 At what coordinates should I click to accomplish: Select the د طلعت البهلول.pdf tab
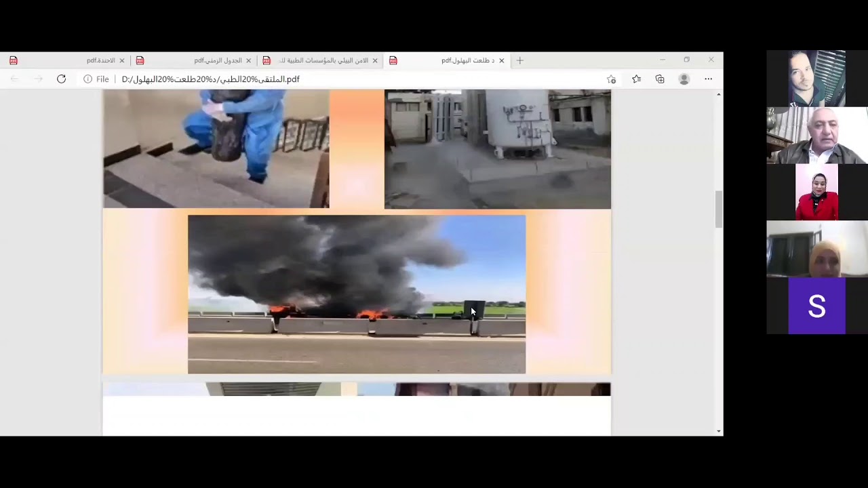tap(446, 60)
